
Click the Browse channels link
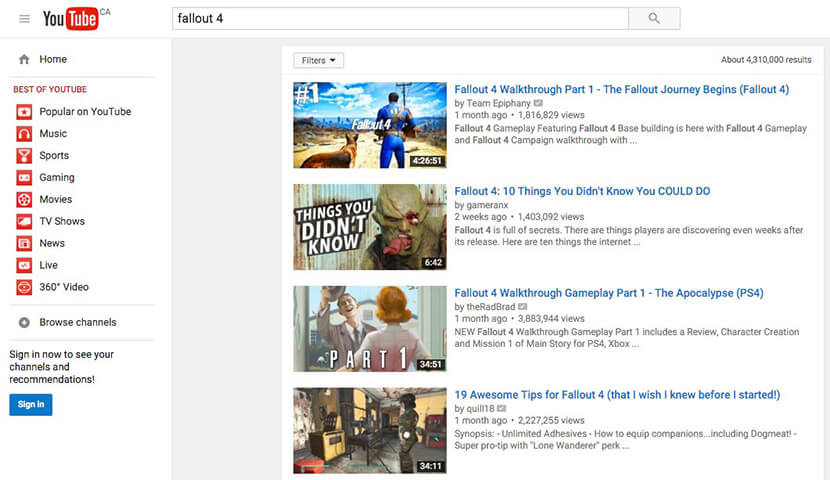click(78, 322)
